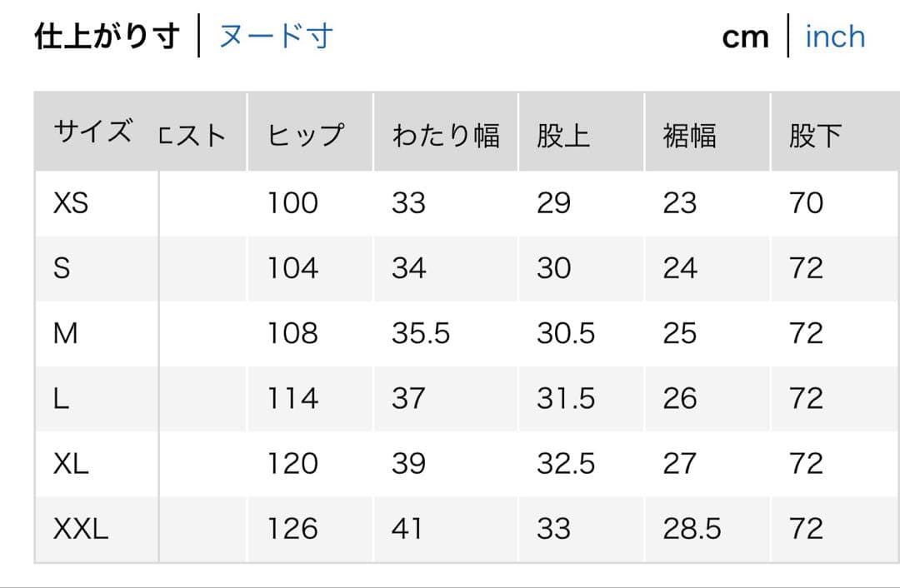The image size is (900, 588).
Task: Click the 股上 column header
Action: [563, 135]
